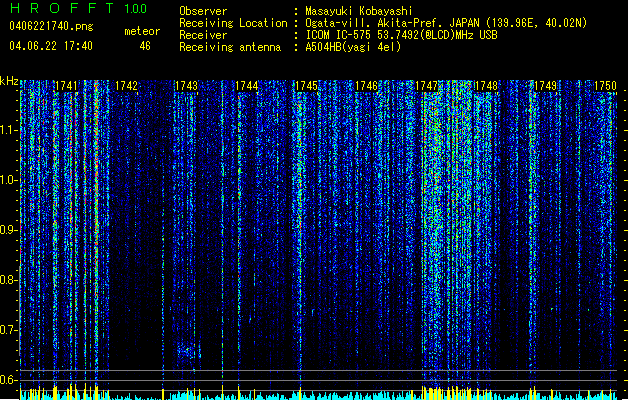Click the HROFFT 1.0.0 title text
The image size is (629, 400).
[x=79, y=8]
